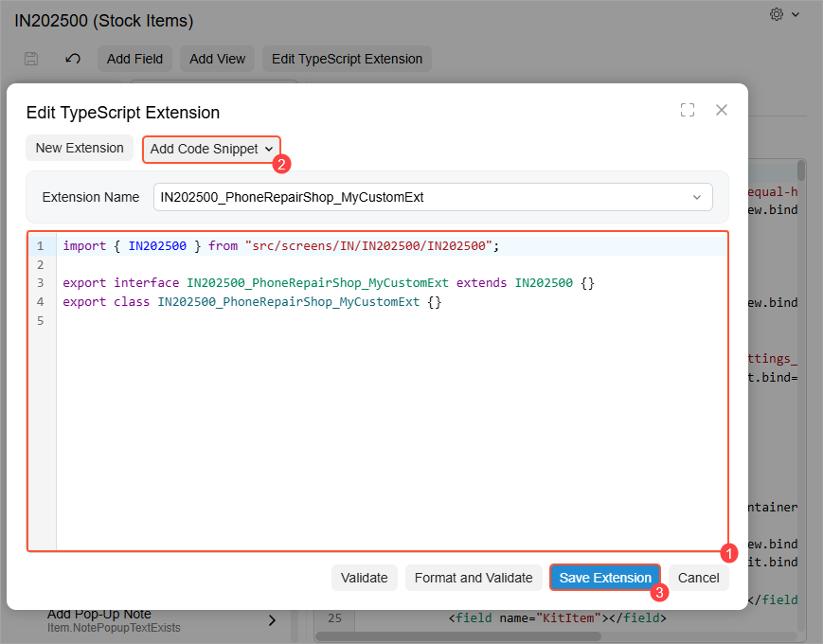Click the save disk icon in toolbar
The height and width of the screenshot is (644, 823).
click(31, 59)
